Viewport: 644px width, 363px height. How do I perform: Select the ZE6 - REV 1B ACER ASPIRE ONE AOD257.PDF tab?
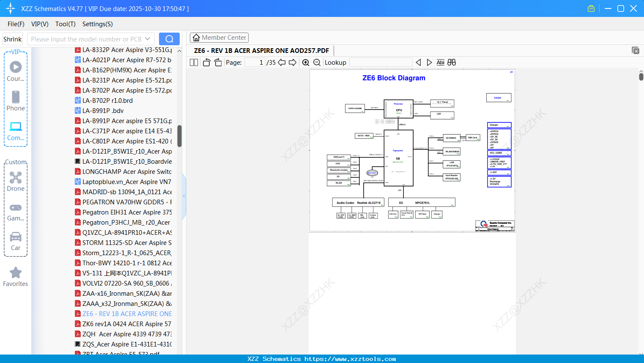click(x=261, y=51)
